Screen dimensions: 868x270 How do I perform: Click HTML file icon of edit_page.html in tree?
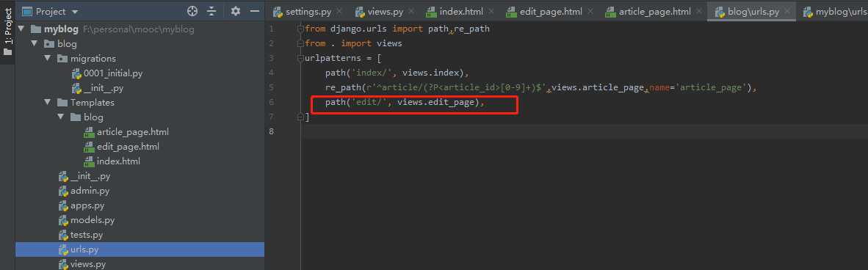89,147
